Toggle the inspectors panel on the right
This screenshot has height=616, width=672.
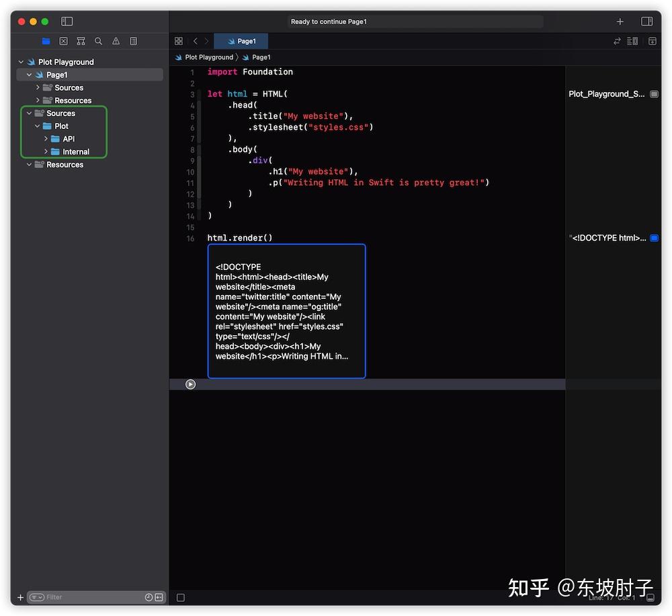pos(646,21)
